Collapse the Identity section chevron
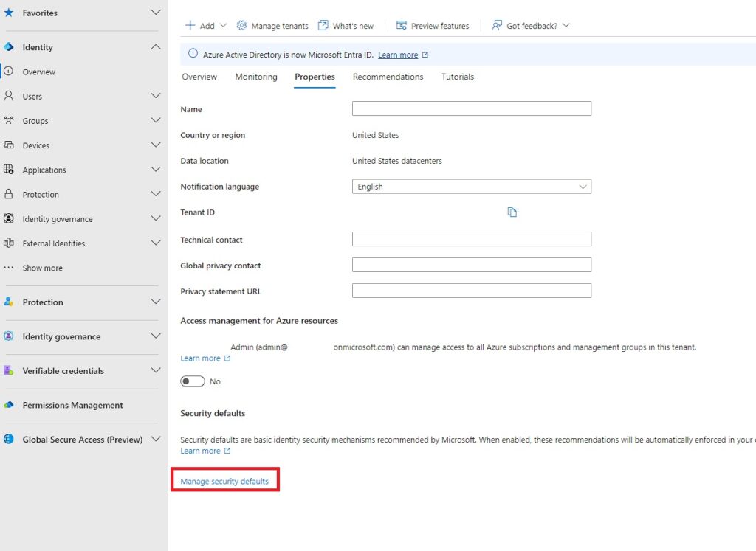This screenshot has width=756, height=551. [x=156, y=46]
